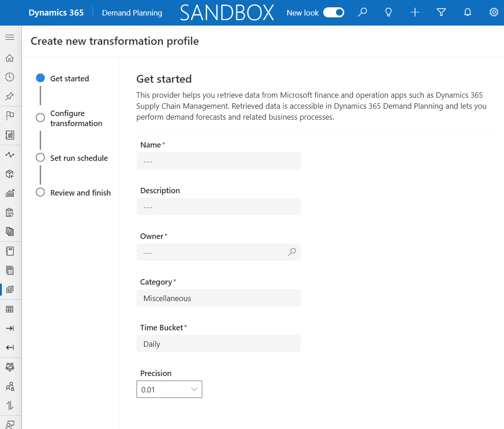Click the 'Precision' field label
The height and width of the screenshot is (429, 504).
[x=156, y=373]
